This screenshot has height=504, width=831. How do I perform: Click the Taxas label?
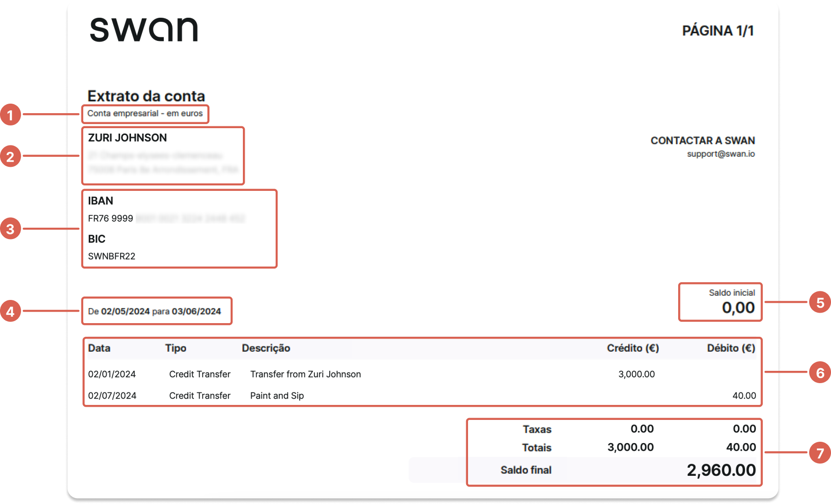pyautogui.click(x=537, y=429)
